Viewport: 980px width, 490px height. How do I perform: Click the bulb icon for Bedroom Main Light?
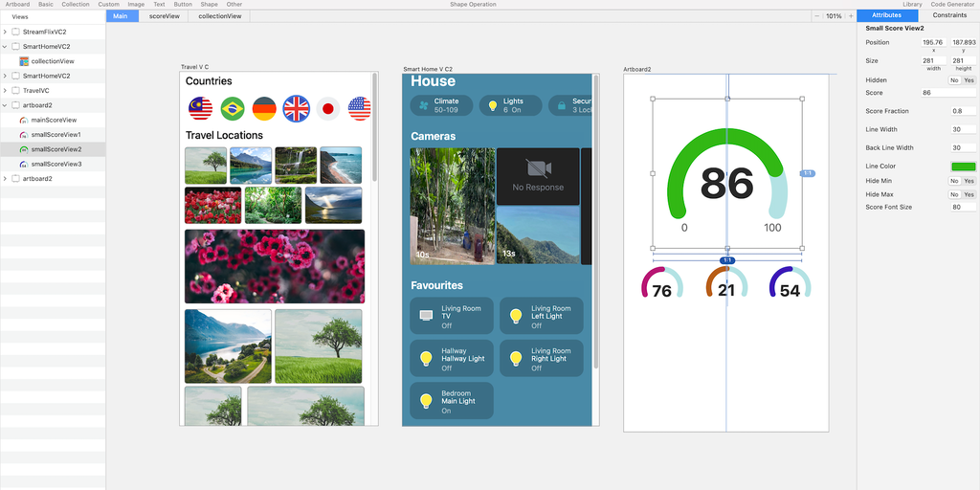click(426, 401)
